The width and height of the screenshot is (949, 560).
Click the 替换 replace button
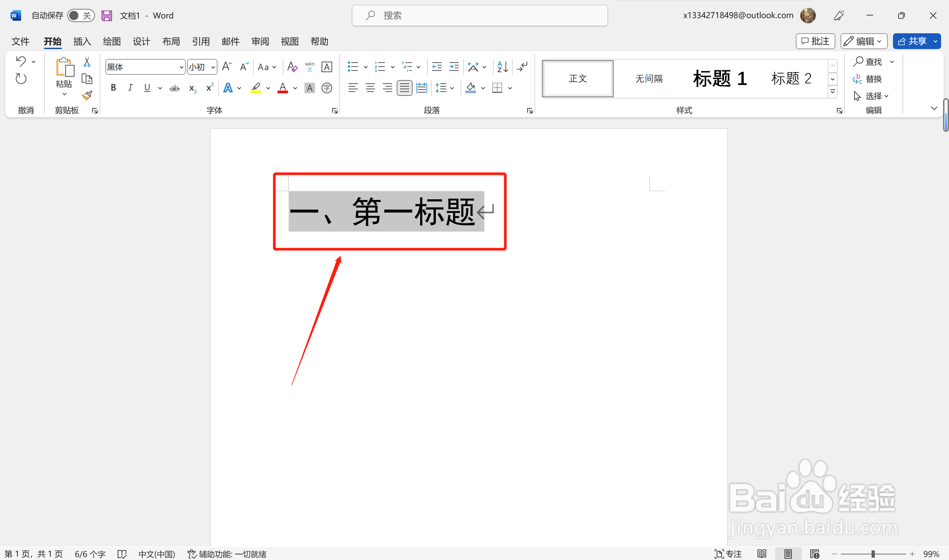(867, 79)
